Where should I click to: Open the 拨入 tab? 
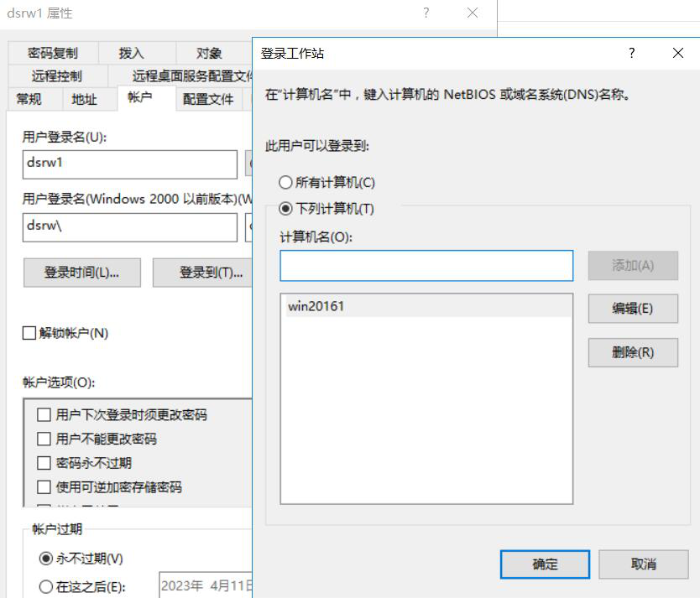pos(137,53)
